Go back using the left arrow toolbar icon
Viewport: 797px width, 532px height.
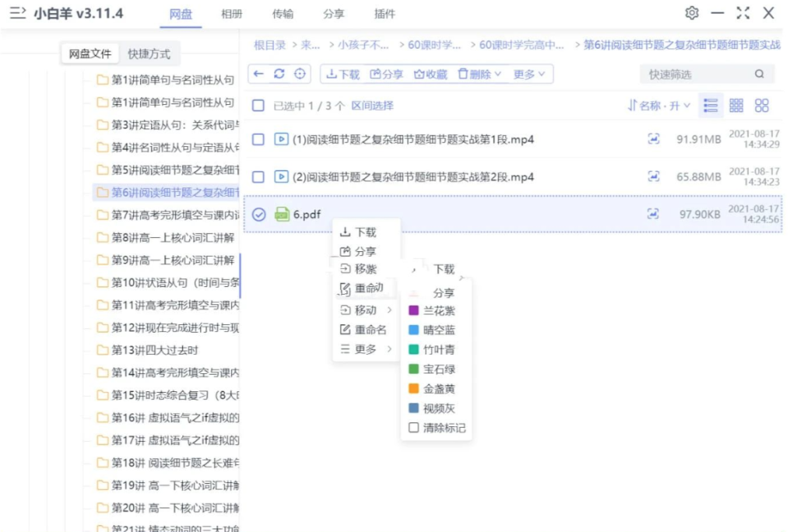[x=258, y=74]
